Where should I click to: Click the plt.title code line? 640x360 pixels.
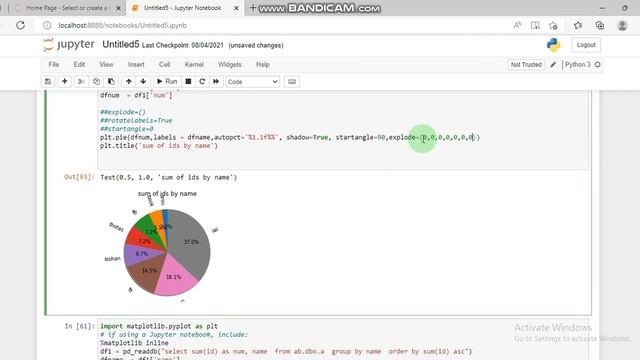pos(159,146)
